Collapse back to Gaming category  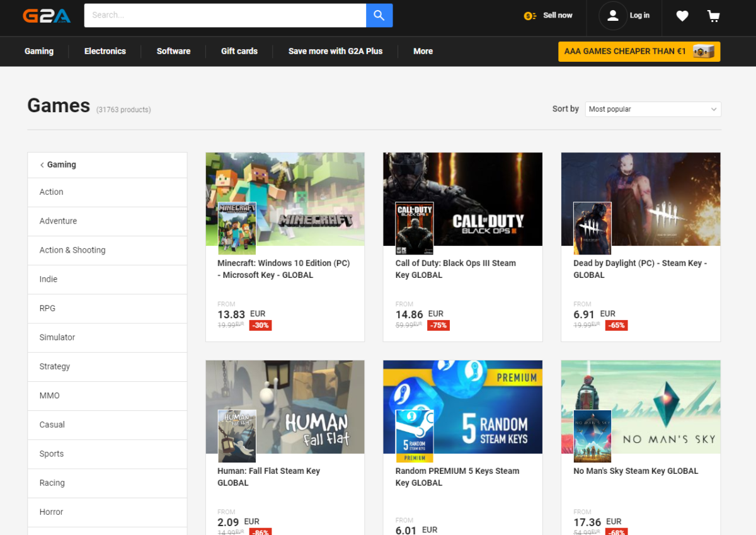(58, 164)
